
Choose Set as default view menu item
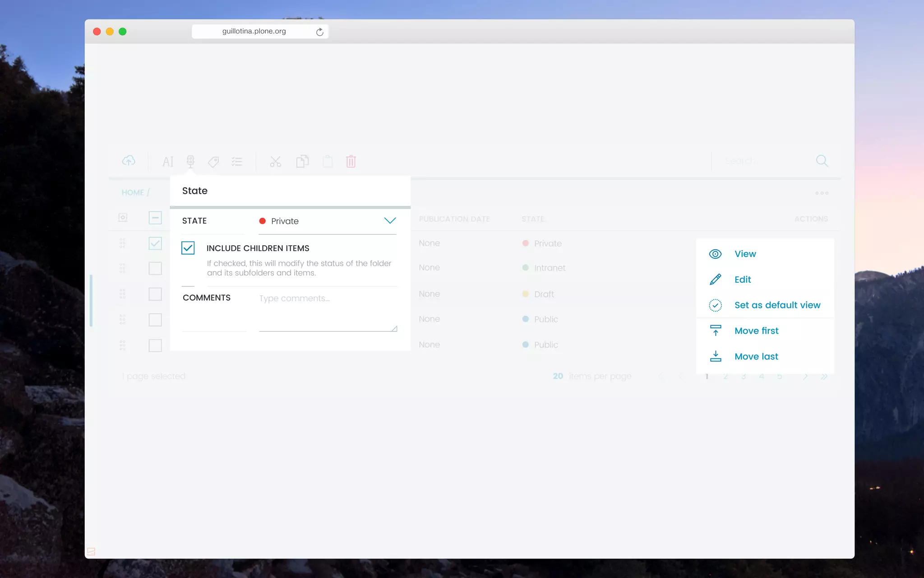(777, 305)
